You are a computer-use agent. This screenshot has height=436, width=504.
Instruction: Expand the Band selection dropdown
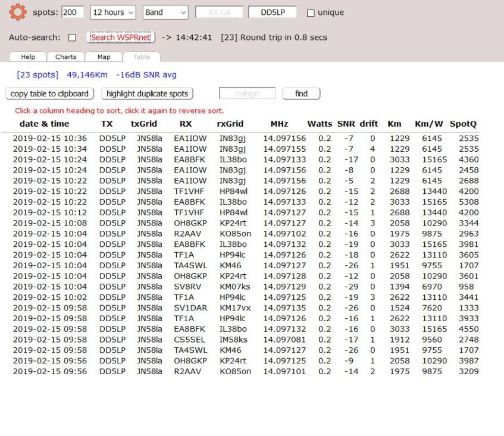(165, 12)
